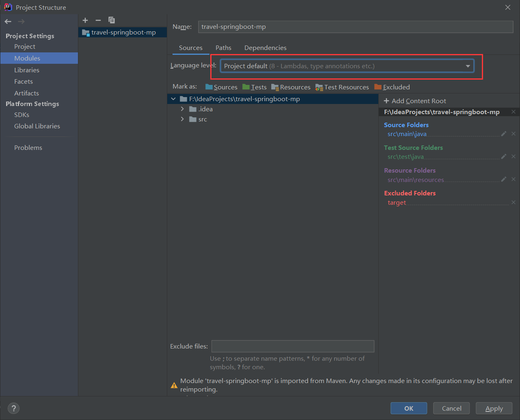The height and width of the screenshot is (420, 520).
Task: Select the target excluded folder entry
Action: point(397,202)
